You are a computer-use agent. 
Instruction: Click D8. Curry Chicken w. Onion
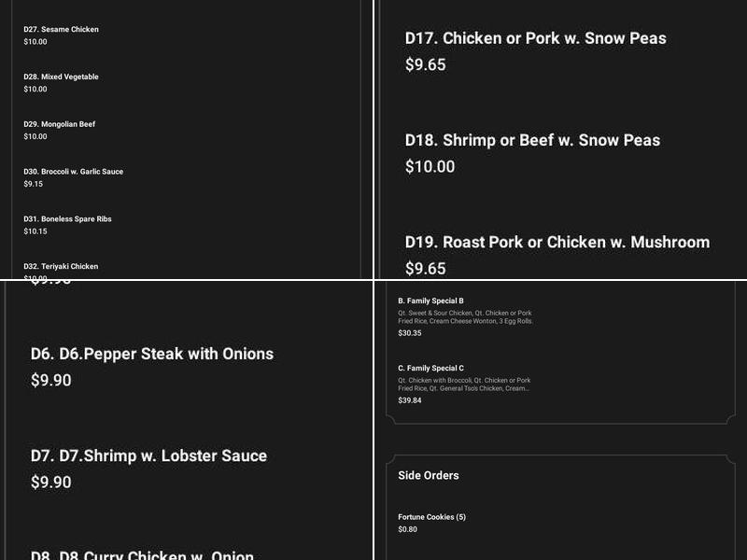click(140, 553)
